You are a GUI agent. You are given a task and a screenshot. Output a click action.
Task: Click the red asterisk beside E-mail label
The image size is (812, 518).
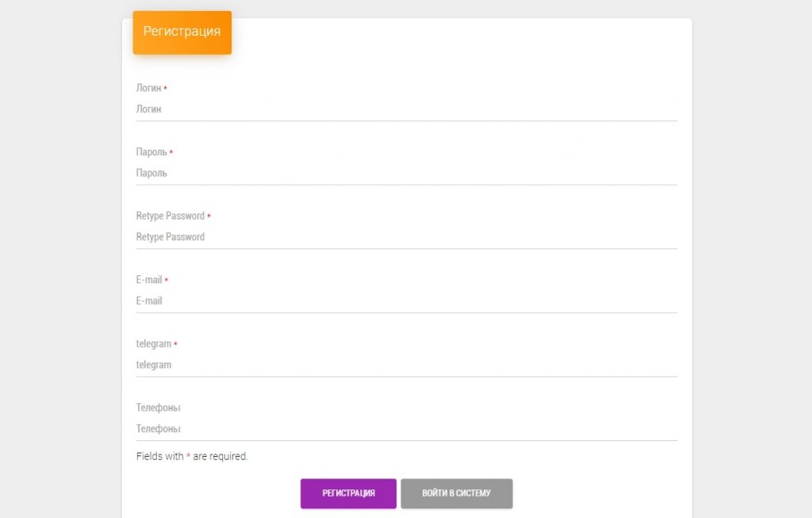[x=167, y=280]
